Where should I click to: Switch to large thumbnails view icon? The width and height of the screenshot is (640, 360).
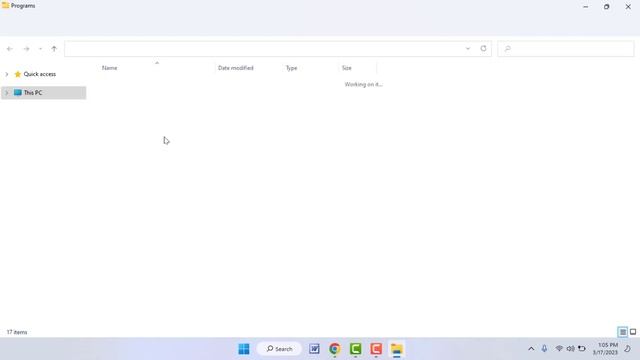633,332
